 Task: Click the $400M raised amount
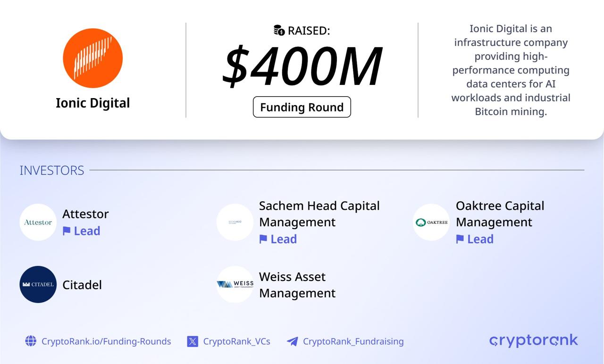(302, 66)
